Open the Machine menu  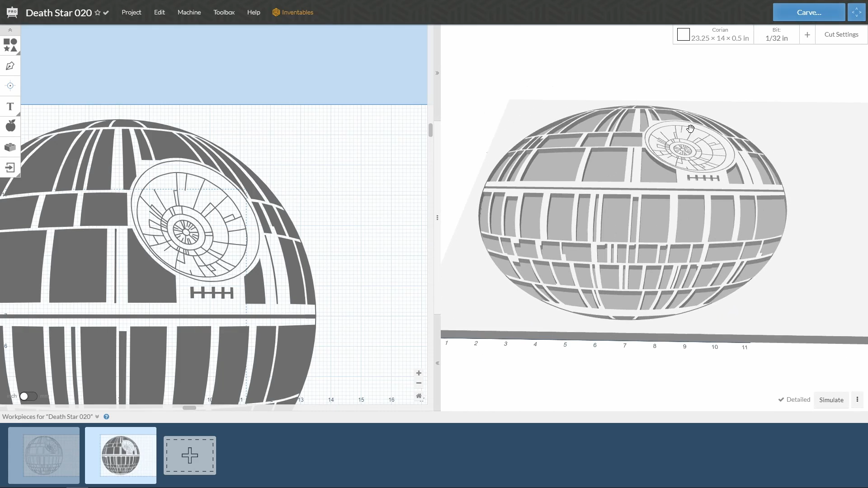click(189, 12)
